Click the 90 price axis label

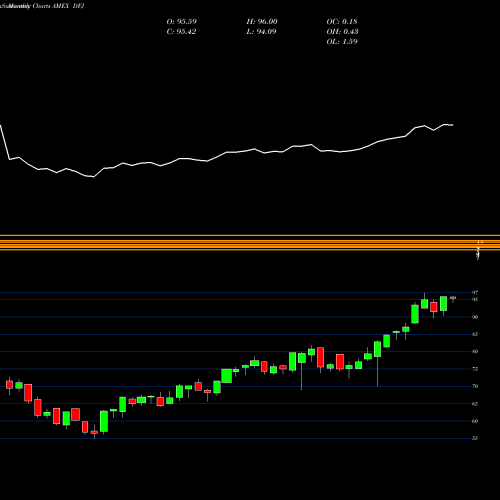pyautogui.click(x=475, y=317)
